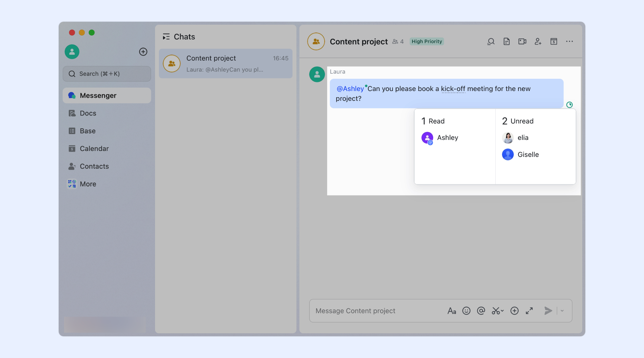Click Content project group avatar in chat list
This screenshot has height=358, width=644.
[x=172, y=64]
